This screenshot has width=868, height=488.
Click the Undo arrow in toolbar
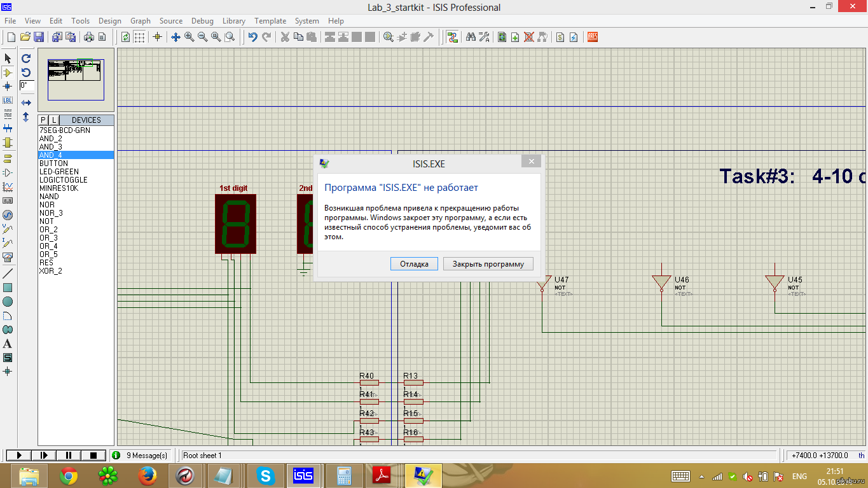pos(252,37)
